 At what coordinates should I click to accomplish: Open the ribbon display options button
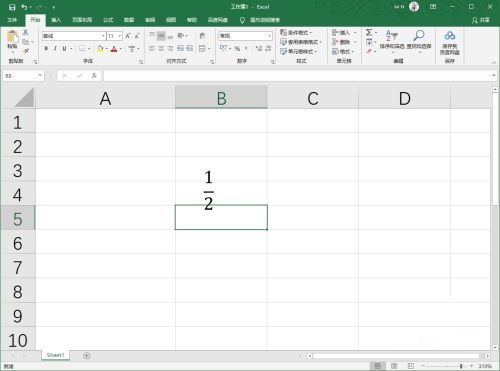tap(433, 7)
